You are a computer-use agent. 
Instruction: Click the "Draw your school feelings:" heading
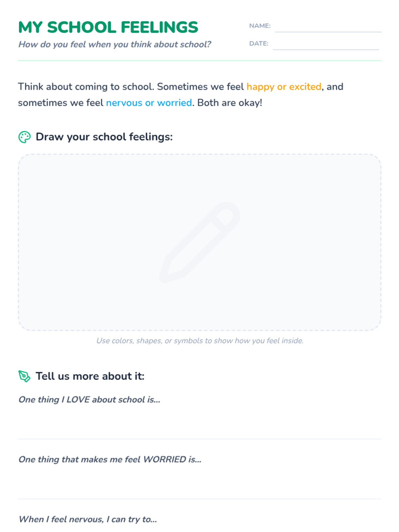[104, 137]
